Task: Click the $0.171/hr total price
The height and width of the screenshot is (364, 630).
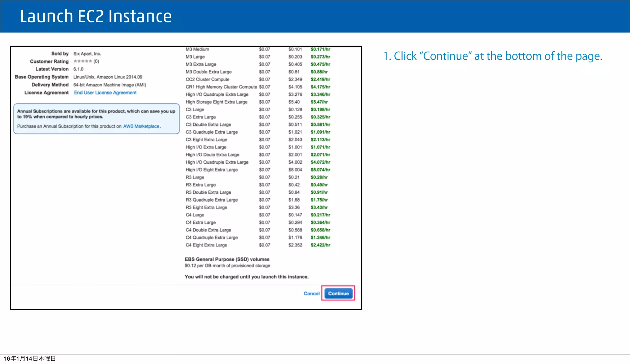Action: click(x=320, y=49)
